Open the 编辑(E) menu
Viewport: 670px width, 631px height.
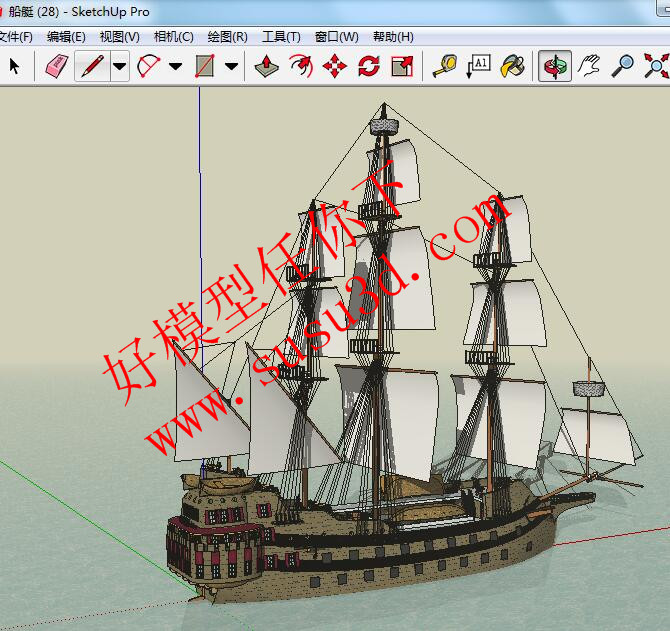66,37
